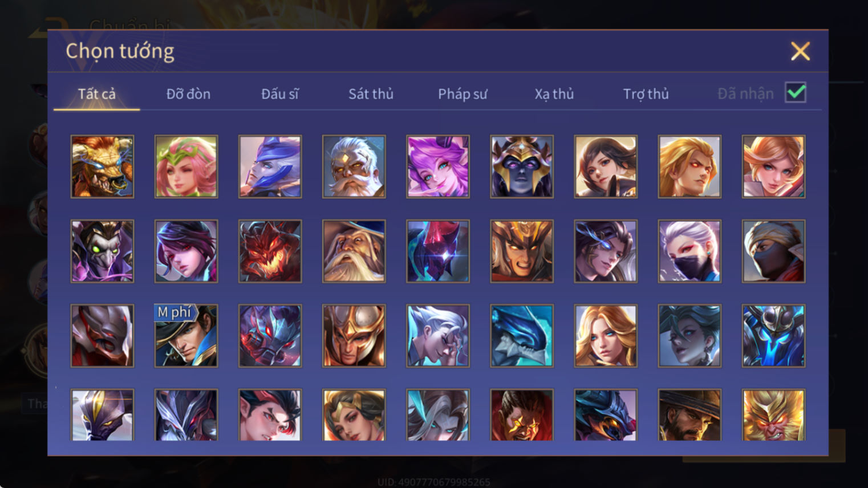Select the blue shark creature hero portrait
Viewport: 868px width, 488px height.
click(x=522, y=336)
